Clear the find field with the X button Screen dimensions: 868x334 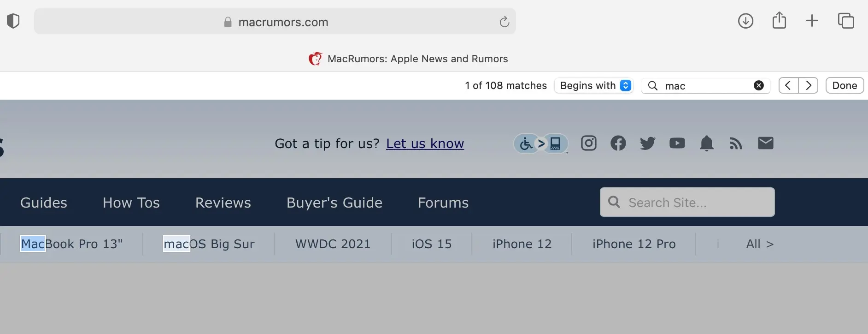(759, 85)
